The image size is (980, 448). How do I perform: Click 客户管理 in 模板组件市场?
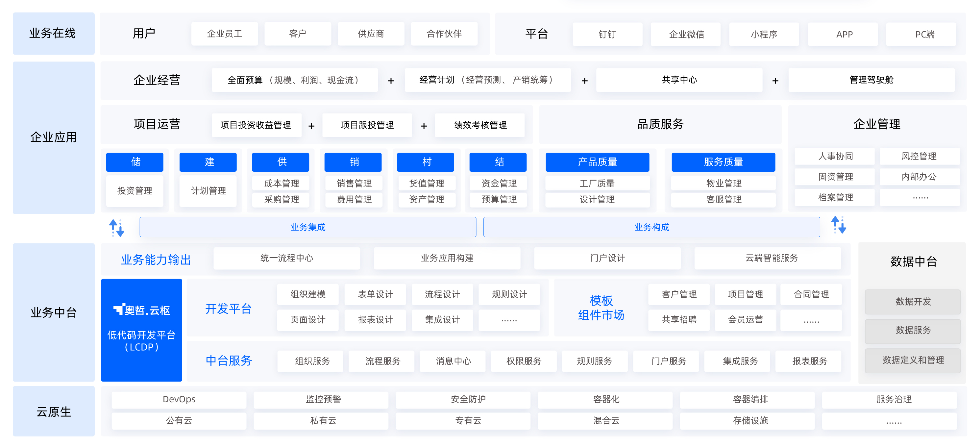point(679,294)
